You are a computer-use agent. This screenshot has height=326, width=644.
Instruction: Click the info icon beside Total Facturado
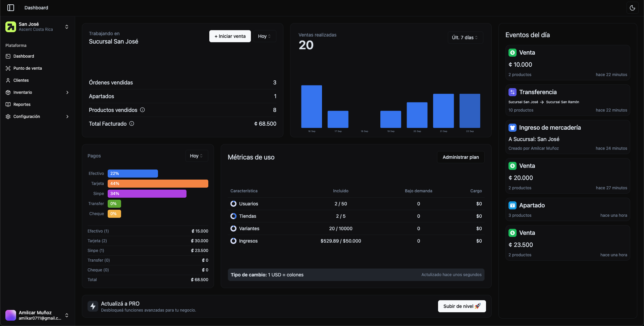tap(132, 124)
